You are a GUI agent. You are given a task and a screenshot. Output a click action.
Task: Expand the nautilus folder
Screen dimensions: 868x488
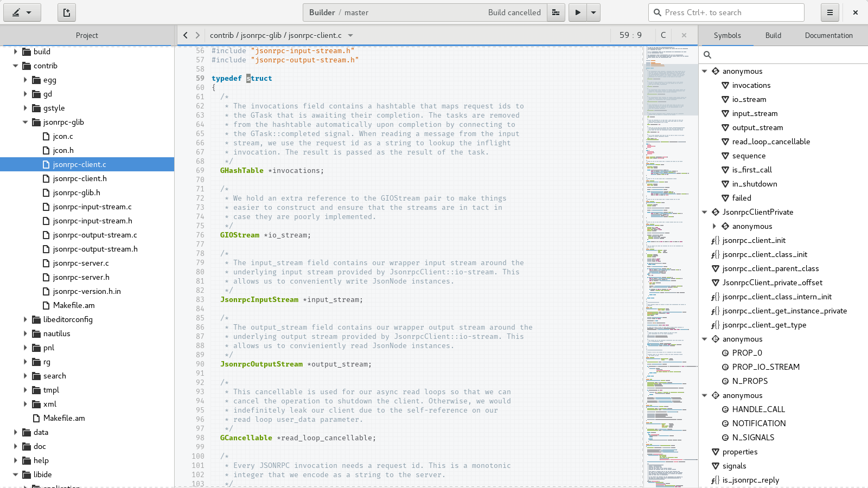coord(25,333)
